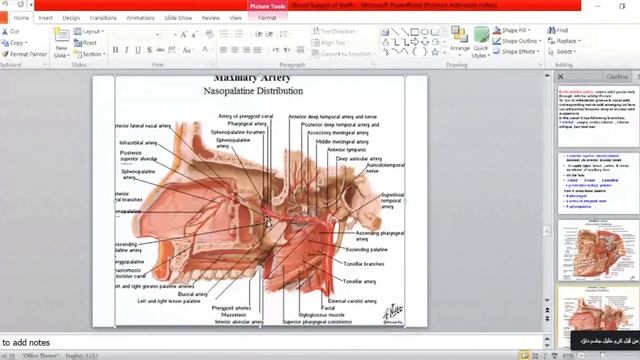
Task: Toggle text Shadow formatting
Action: point(149,50)
